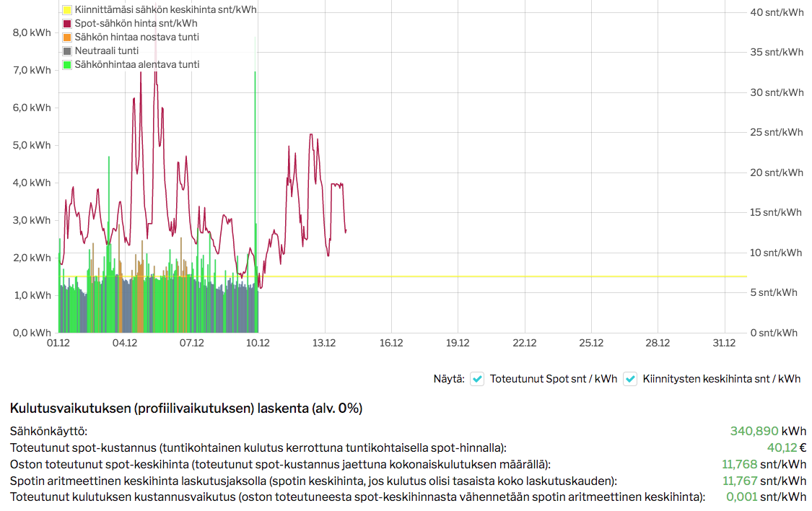Viewport: 812px width, 511px height.
Task: Uncheck the Kiinnitysten keskihinta snt / kWh checkbox
Action: click(630, 379)
